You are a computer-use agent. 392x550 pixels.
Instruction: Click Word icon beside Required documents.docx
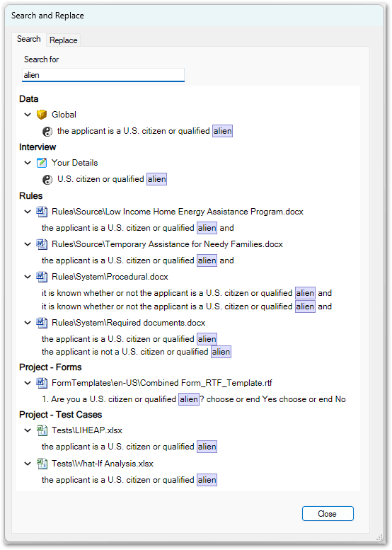coord(42,323)
